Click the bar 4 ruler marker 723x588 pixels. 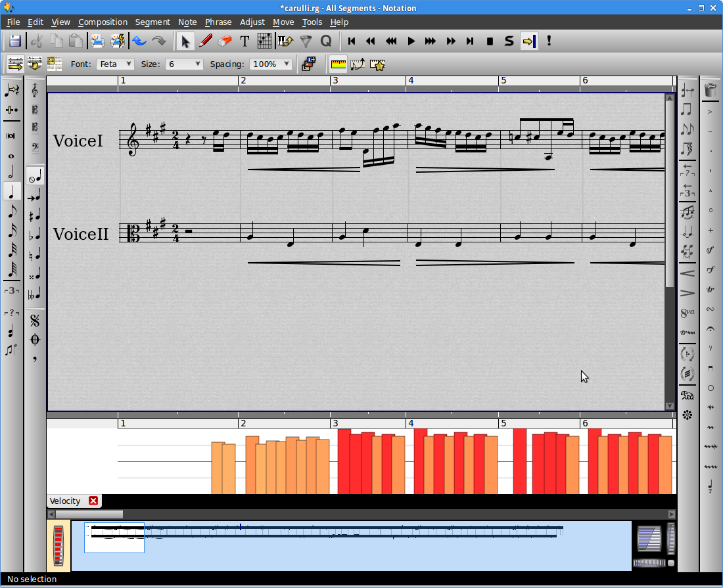click(x=410, y=81)
